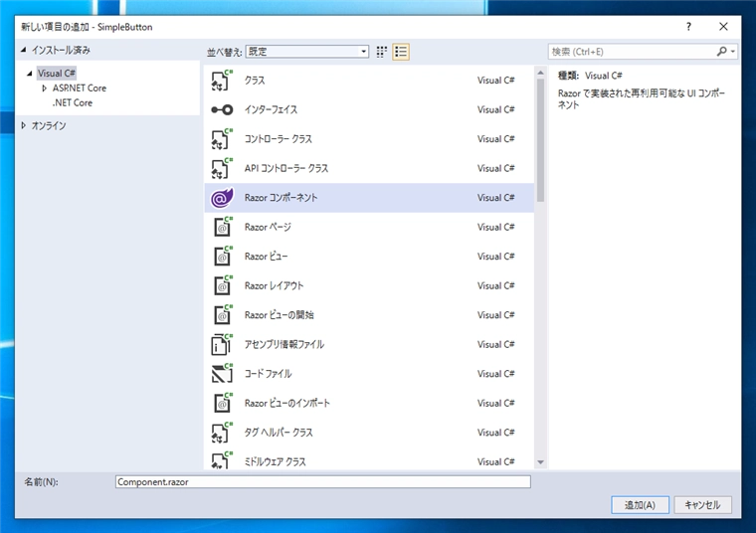The image size is (756, 533).
Task: Select the API コントローラー クラス row text
Action: (286, 169)
